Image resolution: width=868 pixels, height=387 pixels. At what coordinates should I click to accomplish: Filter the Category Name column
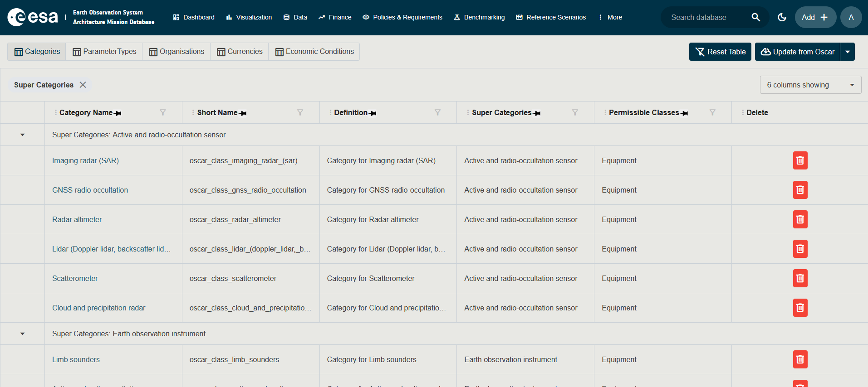(x=163, y=112)
